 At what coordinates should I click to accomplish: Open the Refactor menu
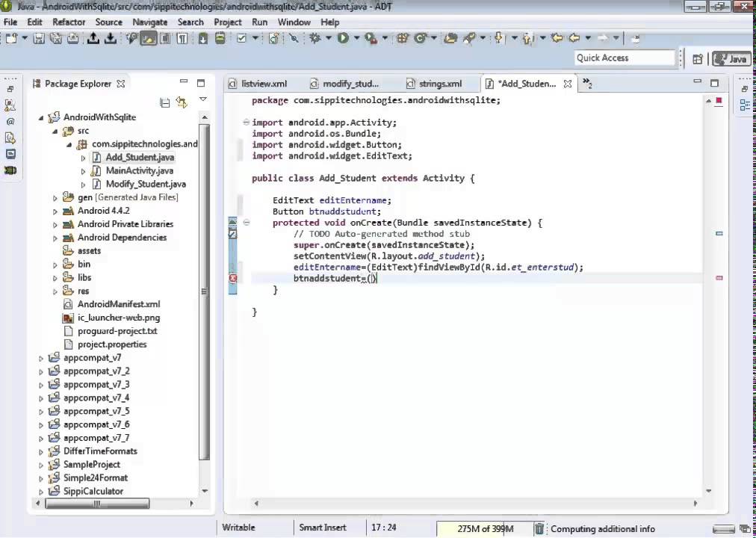[x=69, y=22]
